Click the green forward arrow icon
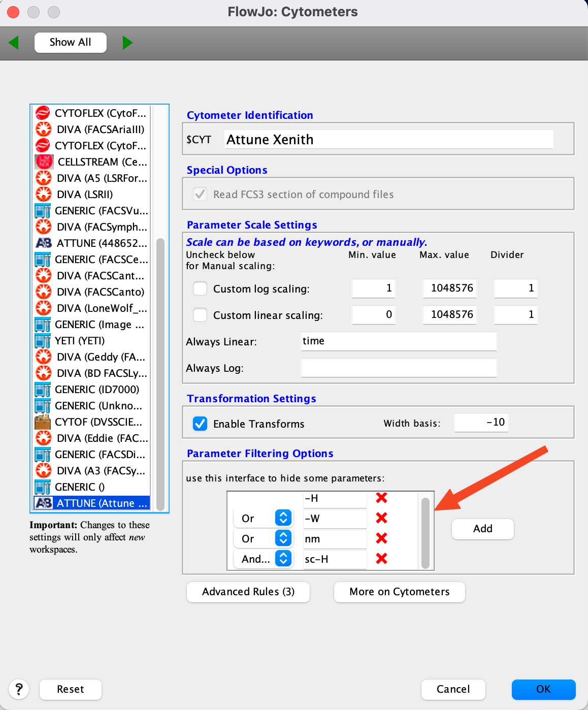The height and width of the screenshot is (710, 588). pyautogui.click(x=127, y=43)
